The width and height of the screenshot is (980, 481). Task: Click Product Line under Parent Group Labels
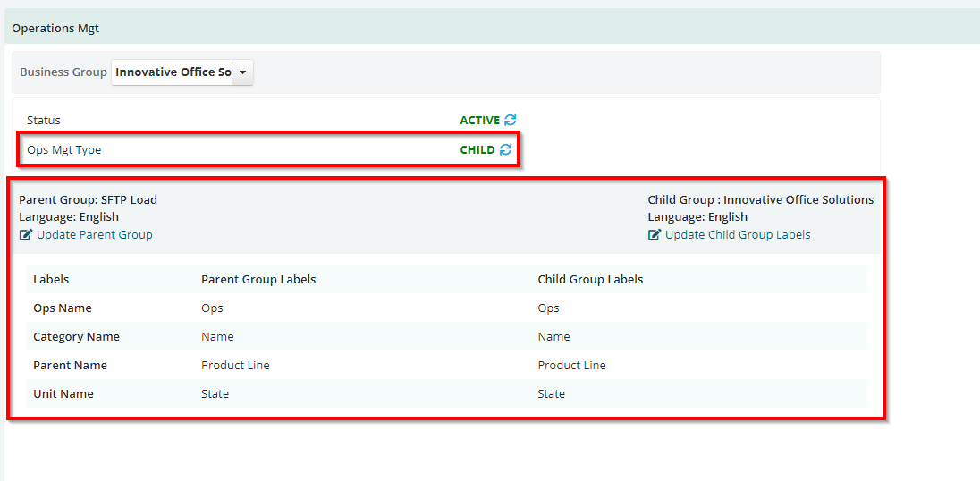pyautogui.click(x=235, y=366)
